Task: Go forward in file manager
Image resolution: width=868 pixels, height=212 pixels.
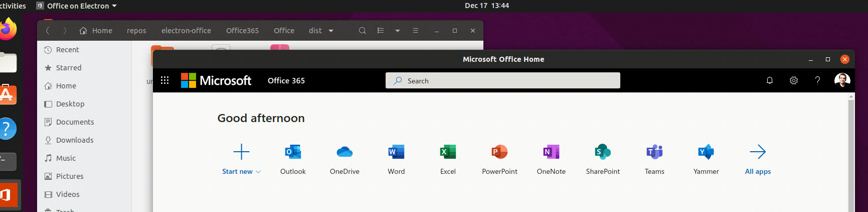Action: click(65, 31)
